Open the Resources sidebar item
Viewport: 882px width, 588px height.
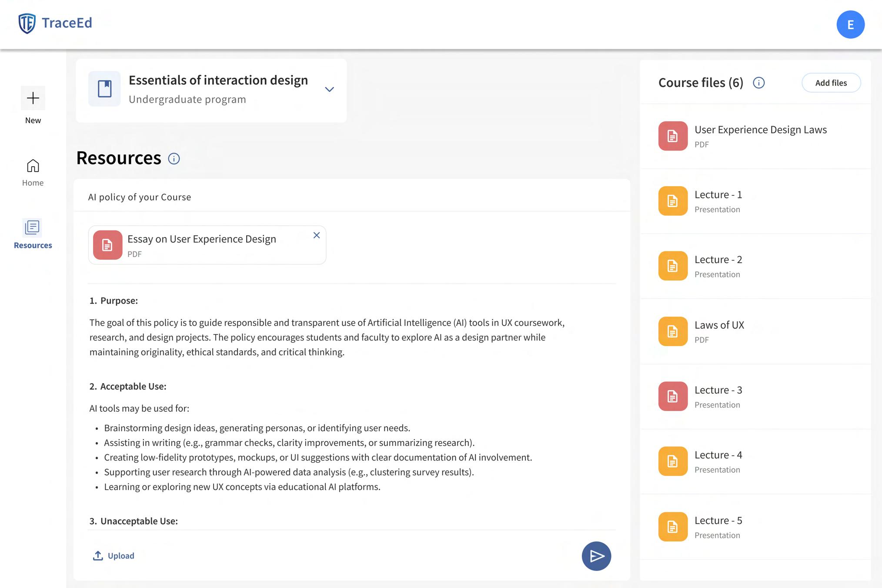coord(33,234)
